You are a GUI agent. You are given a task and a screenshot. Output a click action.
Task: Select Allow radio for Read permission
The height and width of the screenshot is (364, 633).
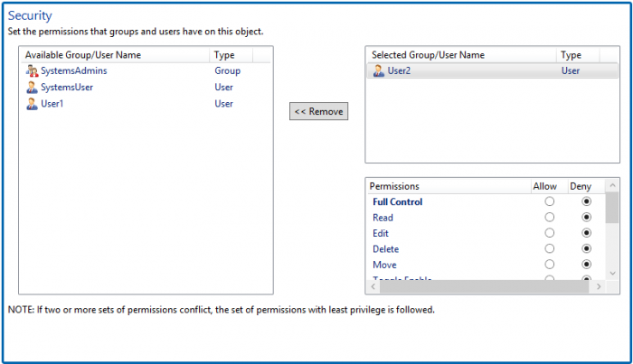(549, 218)
